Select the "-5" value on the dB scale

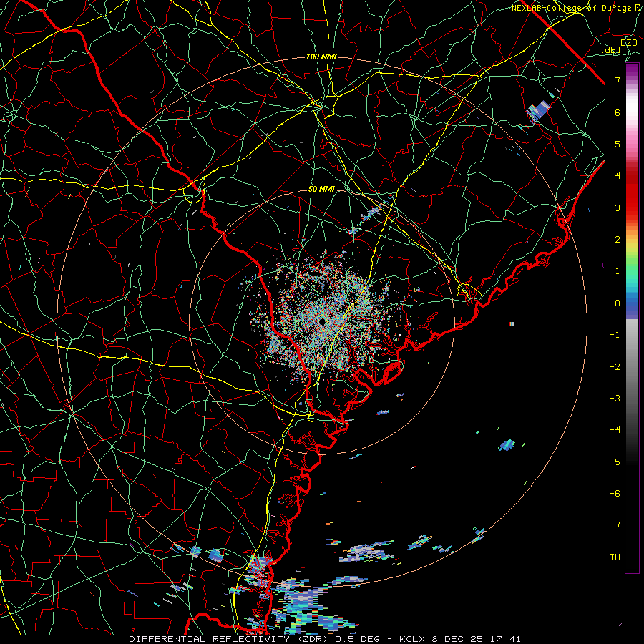(x=615, y=462)
